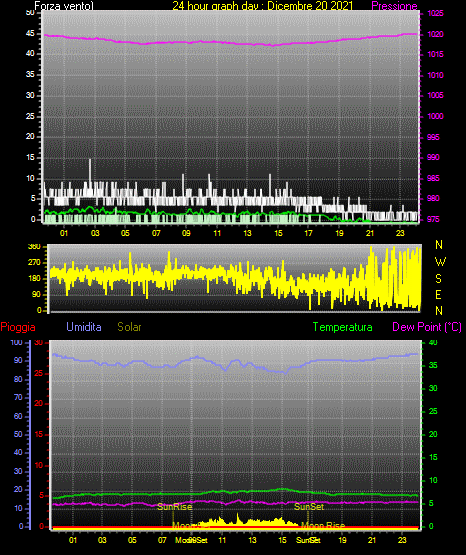
Task: Click the SunRise marker text
Action: (174, 507)
